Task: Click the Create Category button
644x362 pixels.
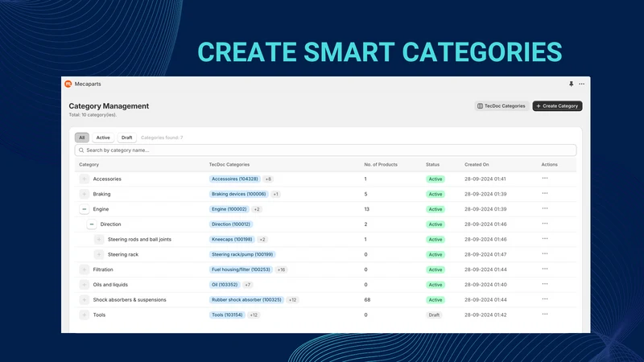Action: tap(557, 106)
